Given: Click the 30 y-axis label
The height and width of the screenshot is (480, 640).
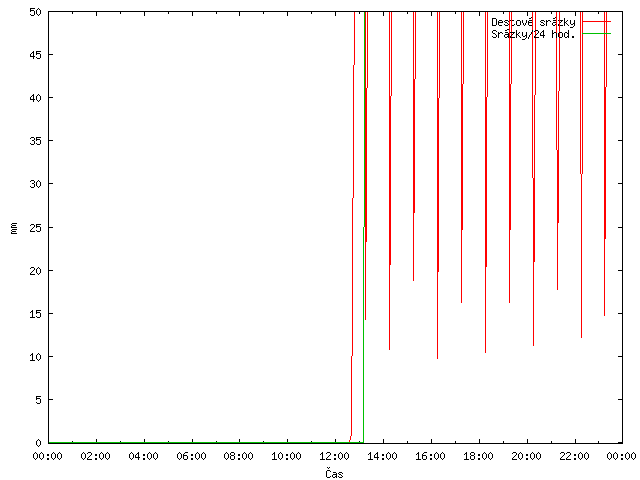Looking at the screenshot, I should tap(36, 184).
